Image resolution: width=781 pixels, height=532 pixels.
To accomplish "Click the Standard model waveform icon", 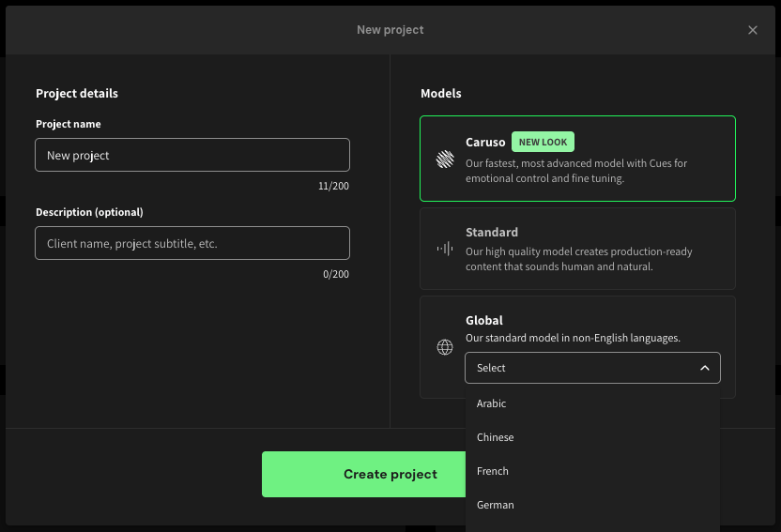I will [x=445, y=249].
